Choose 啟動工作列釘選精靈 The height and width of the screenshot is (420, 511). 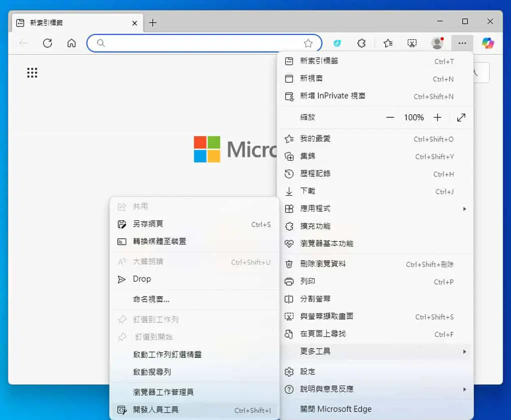pyautogui.click(x=194, y=355)
